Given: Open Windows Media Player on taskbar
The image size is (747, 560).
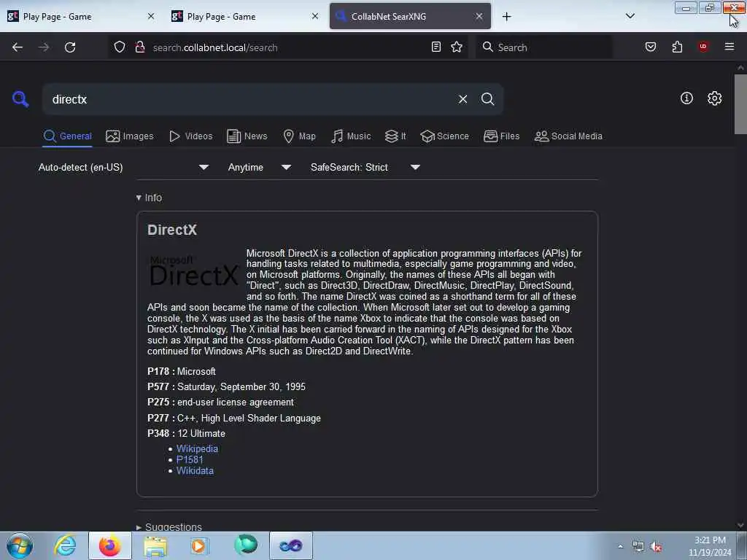Looking at the screenshot, I should click(199, 545).
